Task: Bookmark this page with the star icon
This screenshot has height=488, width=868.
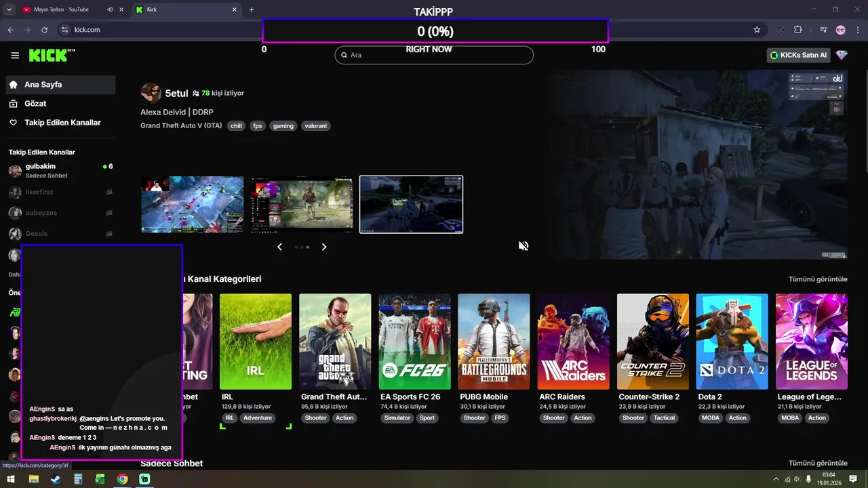Action: coord(757,30)
